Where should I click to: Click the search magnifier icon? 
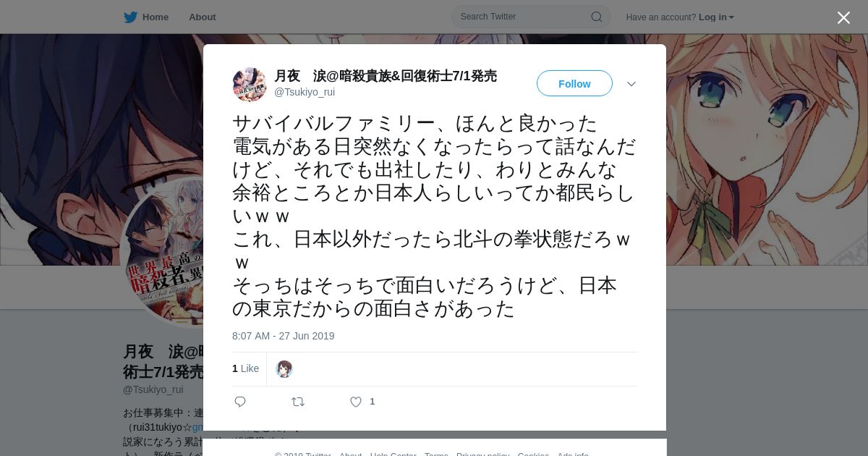pyautogui.click(x=597, y=17)
